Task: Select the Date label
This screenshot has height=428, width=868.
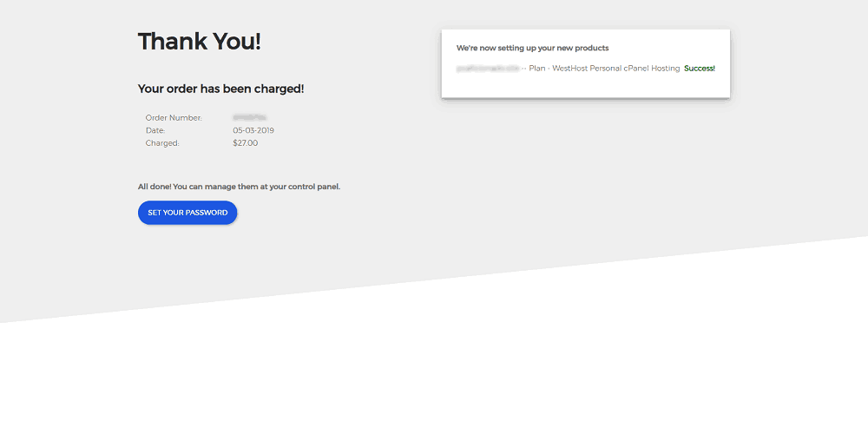Action: (155, 131)
